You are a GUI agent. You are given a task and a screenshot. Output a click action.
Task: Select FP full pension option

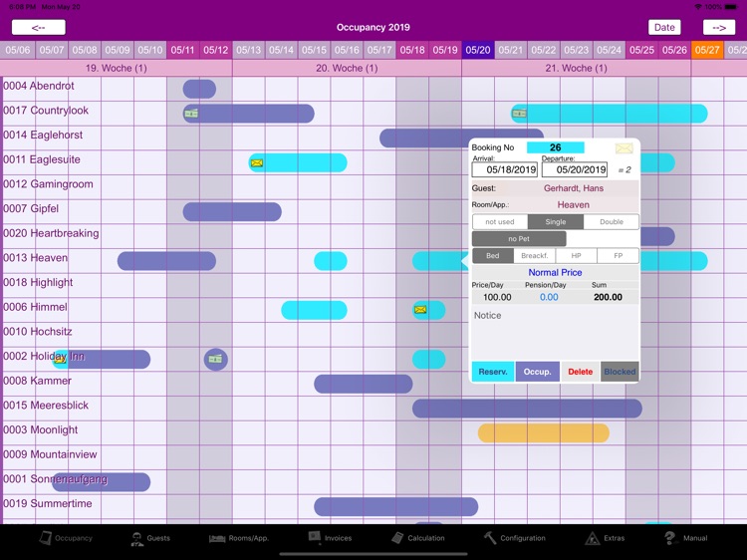(618, 256)
